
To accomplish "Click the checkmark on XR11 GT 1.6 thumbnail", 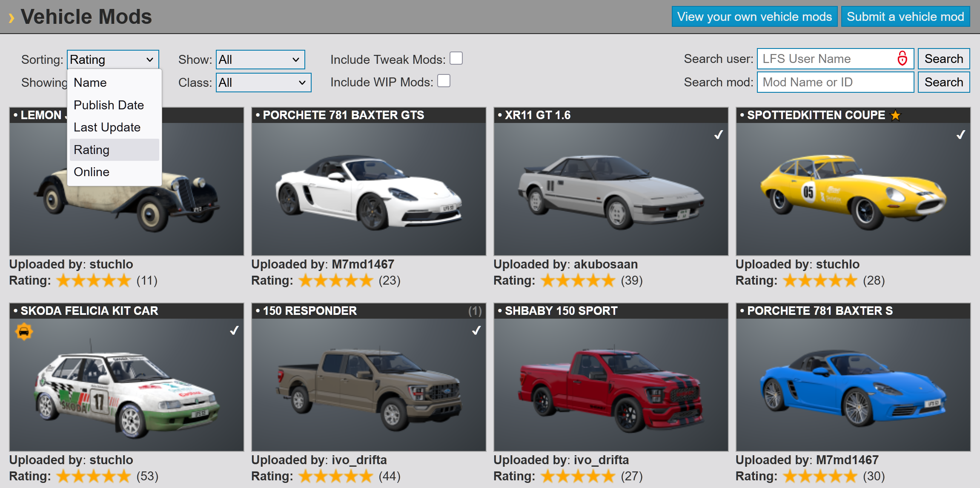I will [x=719, y=135].
